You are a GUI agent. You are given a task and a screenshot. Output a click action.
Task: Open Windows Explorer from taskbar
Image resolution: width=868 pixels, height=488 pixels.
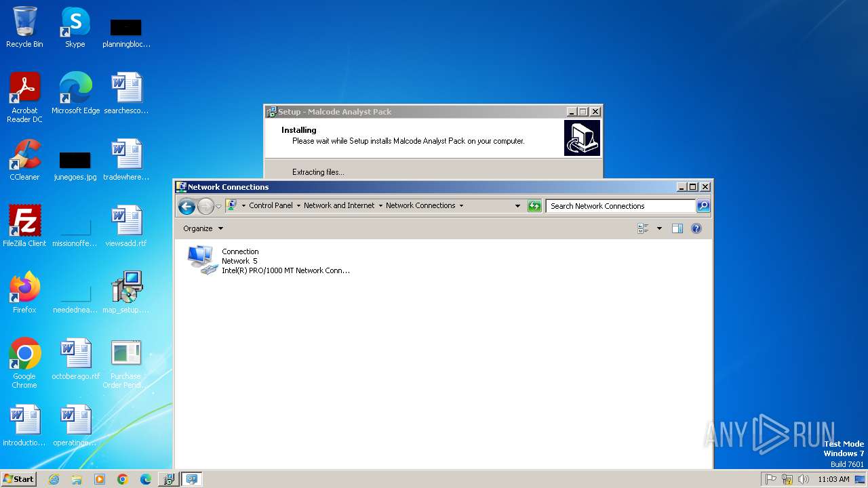pos(77,479)
